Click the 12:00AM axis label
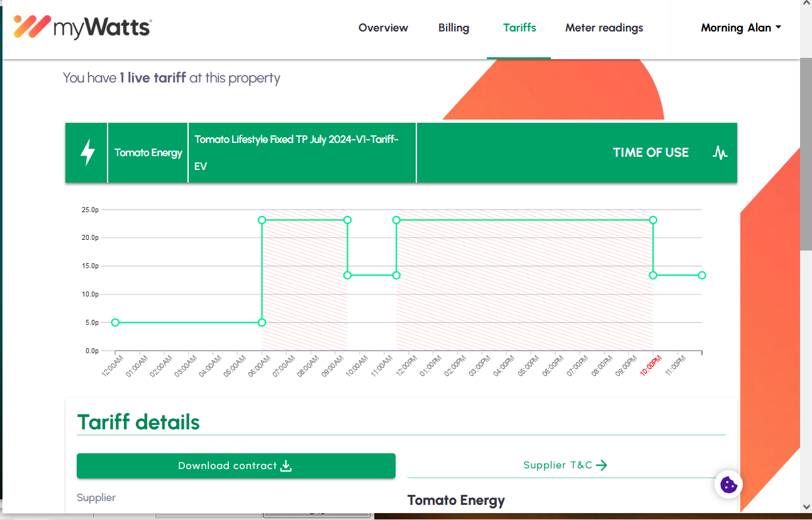 [x=113, y=366]
